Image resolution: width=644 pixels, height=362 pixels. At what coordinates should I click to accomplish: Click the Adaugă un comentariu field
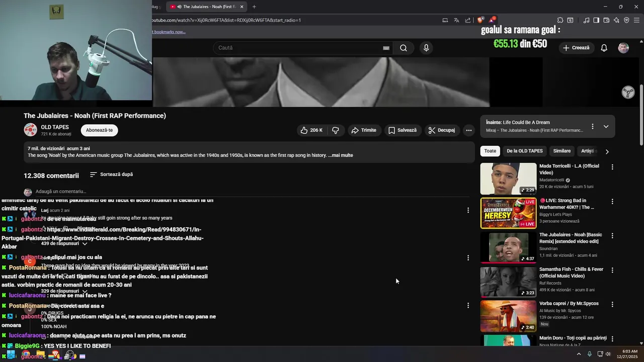61,192
